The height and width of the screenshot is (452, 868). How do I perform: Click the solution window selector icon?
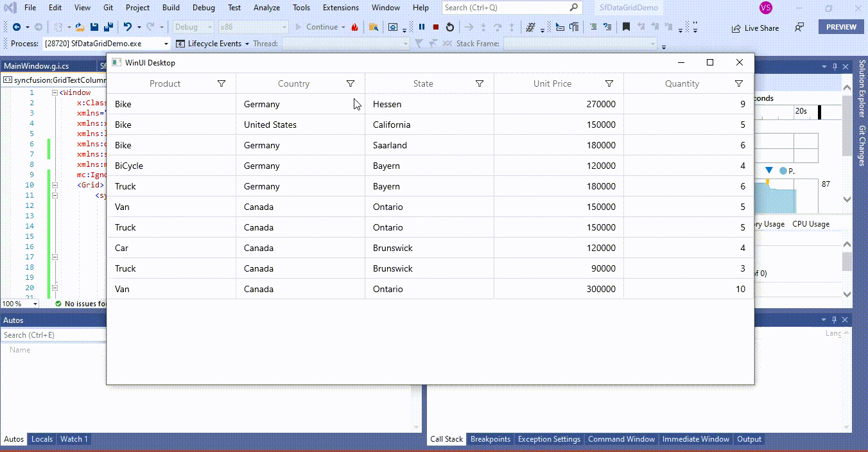(x=393, y=27)
